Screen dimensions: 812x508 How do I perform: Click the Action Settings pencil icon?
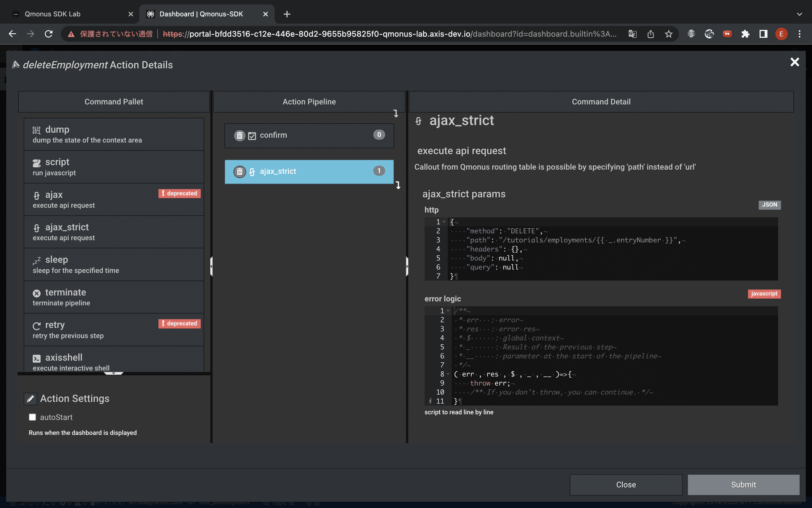tap(30, 398)
